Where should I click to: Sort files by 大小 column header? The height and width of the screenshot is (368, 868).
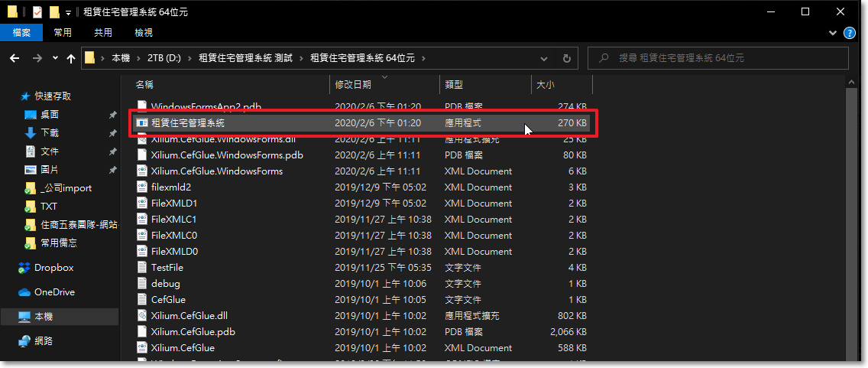(x=546, y=84)
